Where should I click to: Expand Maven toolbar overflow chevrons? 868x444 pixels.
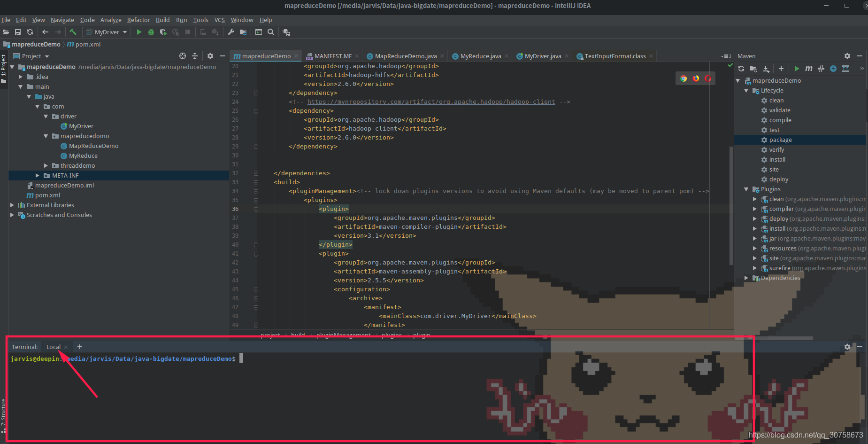tap(862, 69)
